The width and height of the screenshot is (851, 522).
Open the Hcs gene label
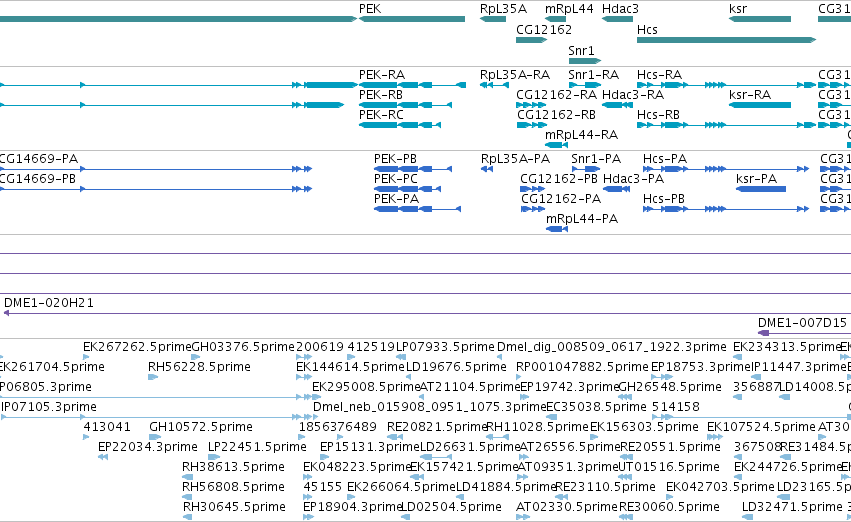click(647, 29)
